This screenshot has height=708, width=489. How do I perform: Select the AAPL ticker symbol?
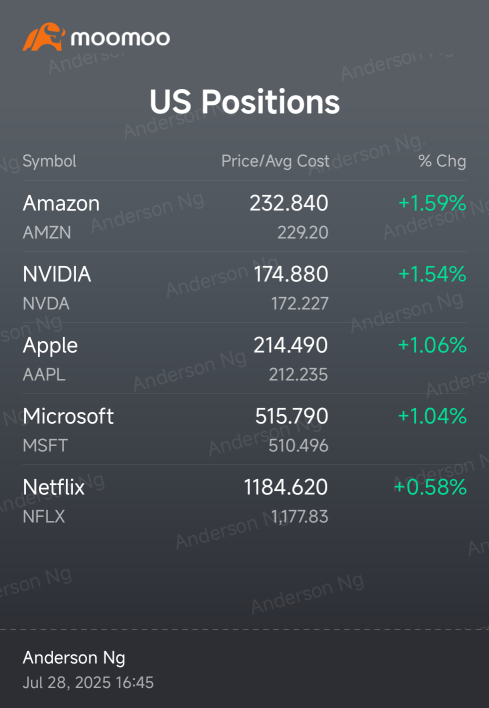tap(44, 374)
